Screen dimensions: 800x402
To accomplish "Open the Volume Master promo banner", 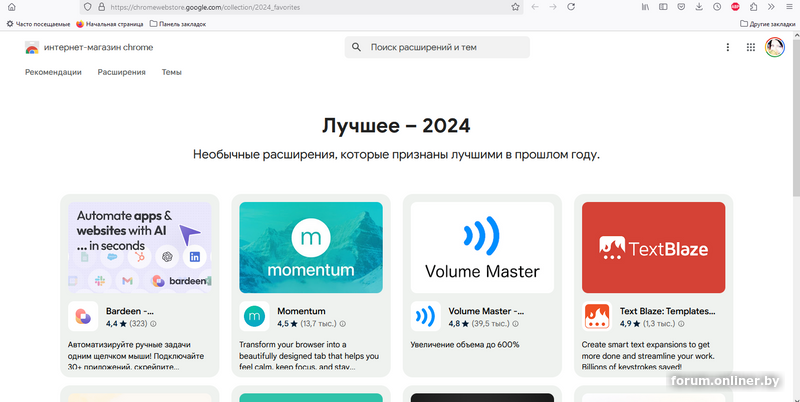I will pos(482,247).
